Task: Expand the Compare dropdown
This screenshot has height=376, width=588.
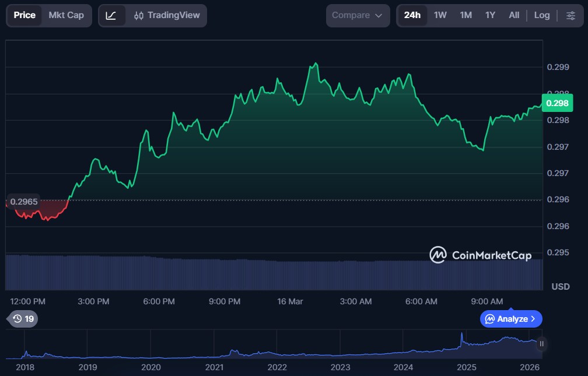Action: (x=358, y=15)
